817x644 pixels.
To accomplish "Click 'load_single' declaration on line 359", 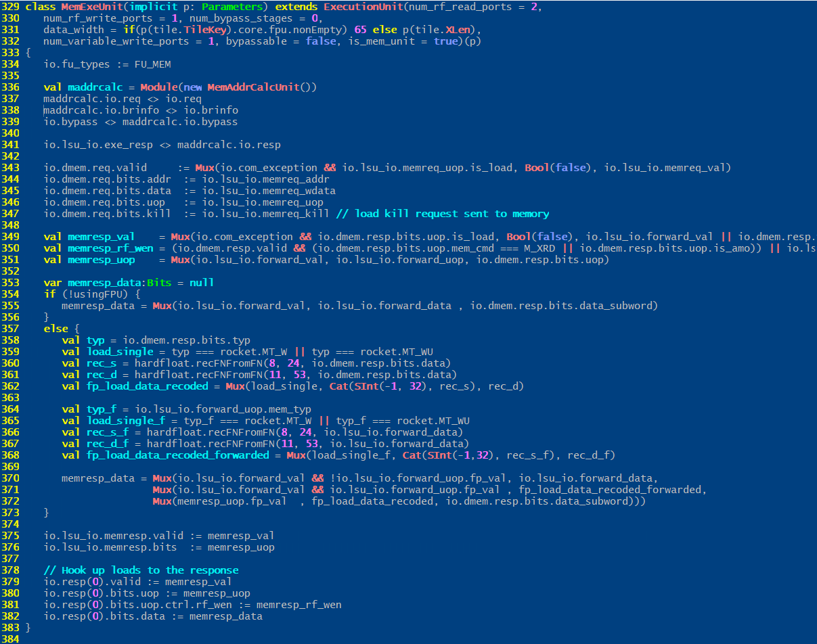I will click(119, 352).
